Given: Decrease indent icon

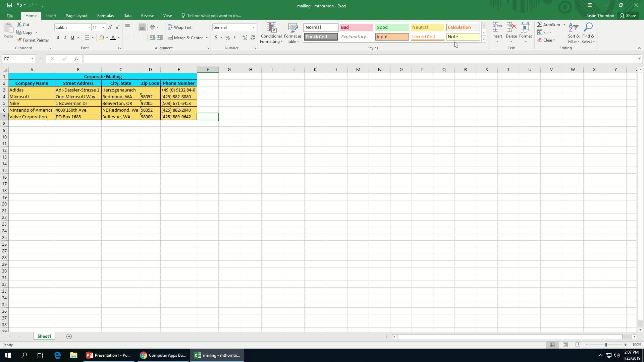Looking at the screenshot, I should (153, 38).
